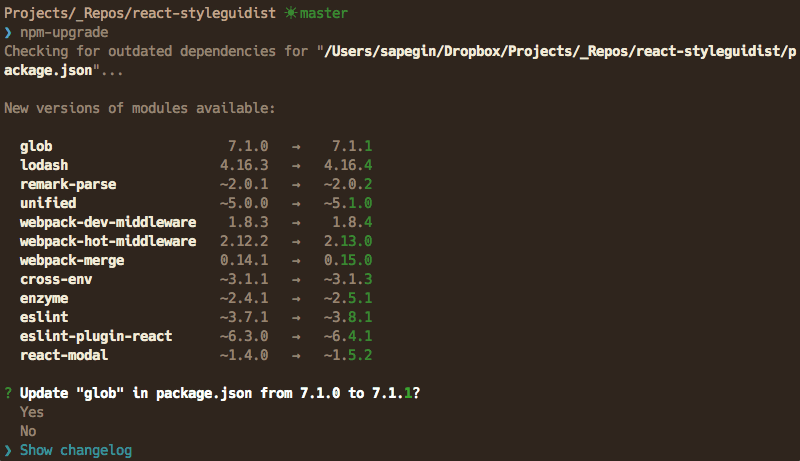Click cross-env new version ~3.1.3
The image size is (800, 461).
[x=348, y=279]
